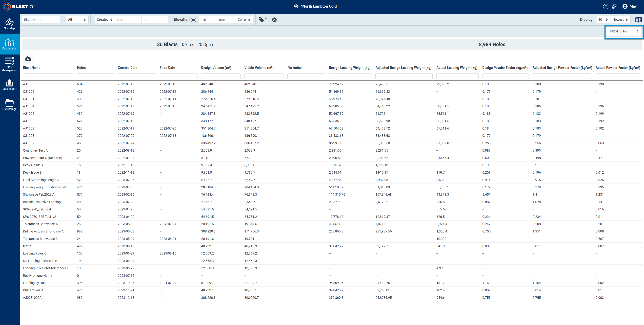
Task: Select Loading by Hole blast
Action: (x=34, y=283)
